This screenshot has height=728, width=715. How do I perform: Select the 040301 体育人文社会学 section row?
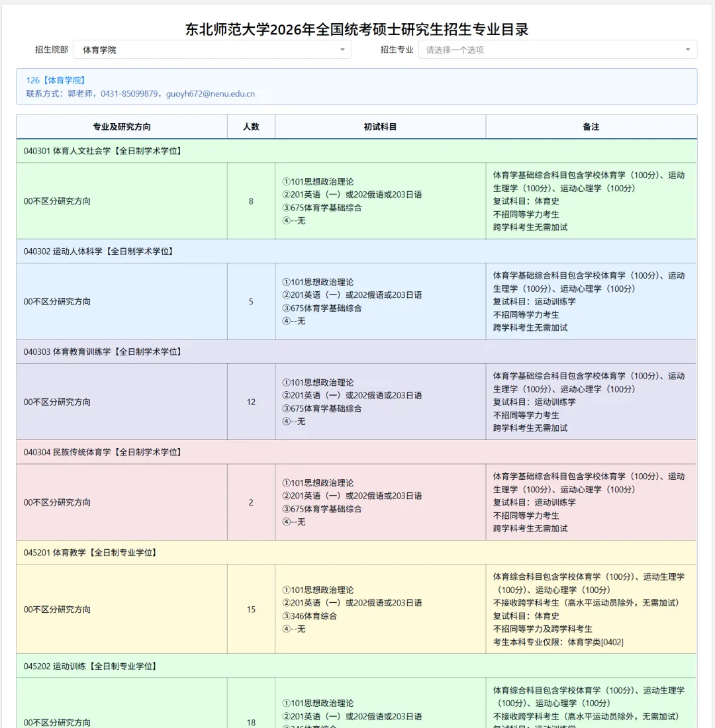[356, 151]
